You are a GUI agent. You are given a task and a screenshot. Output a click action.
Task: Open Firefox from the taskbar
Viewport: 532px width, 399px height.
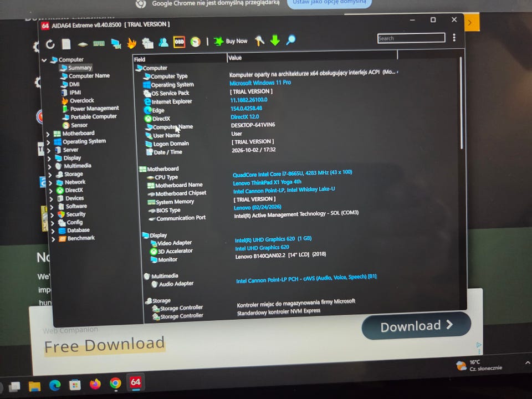point(95,383)
